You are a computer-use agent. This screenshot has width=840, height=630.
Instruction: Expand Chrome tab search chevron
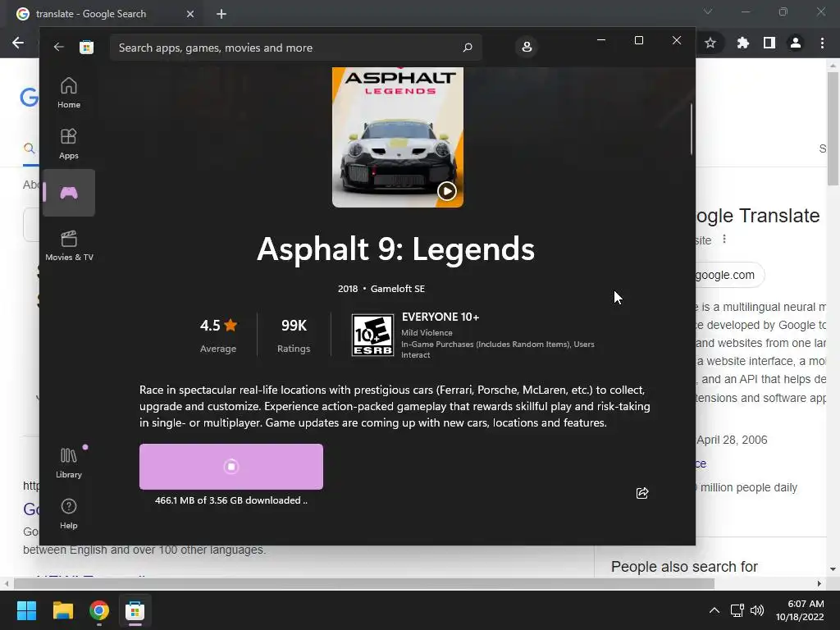tap(708, 11)
